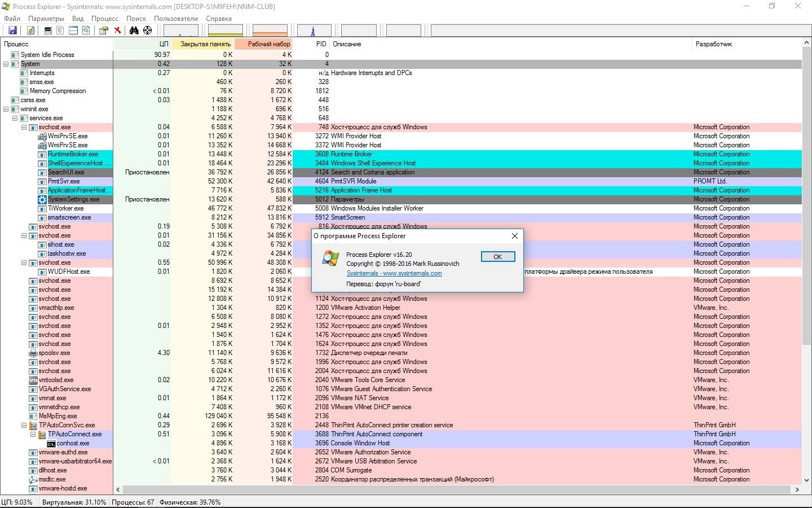Click the blue I/O mini graph with spike
This screenshot has height=508, width=812.
314,30
